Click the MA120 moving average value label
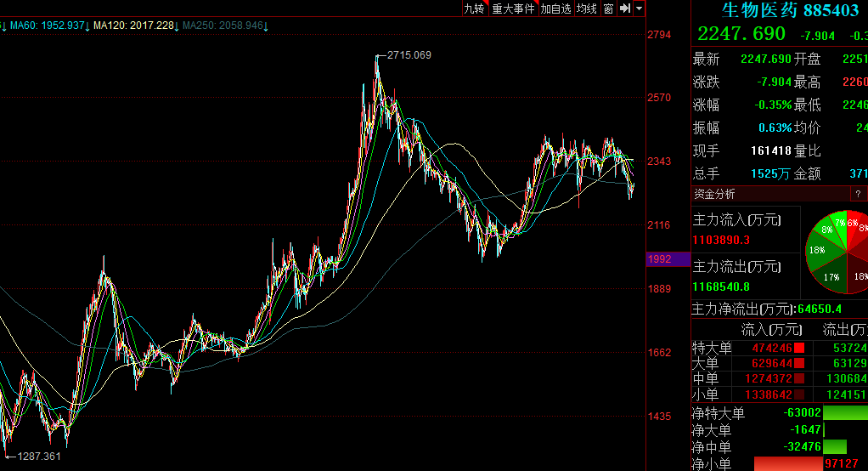Viewport: 868px width, 471px height. (136, 26)
